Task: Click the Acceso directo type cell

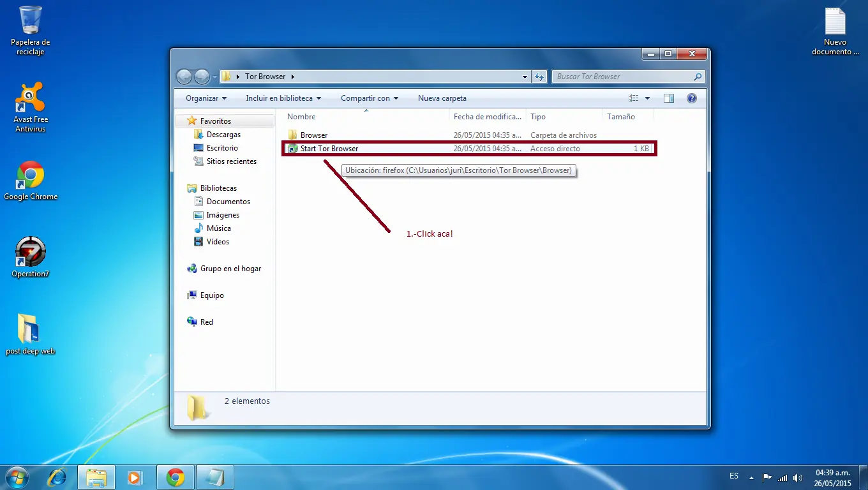Action: [x=555, y=149]
